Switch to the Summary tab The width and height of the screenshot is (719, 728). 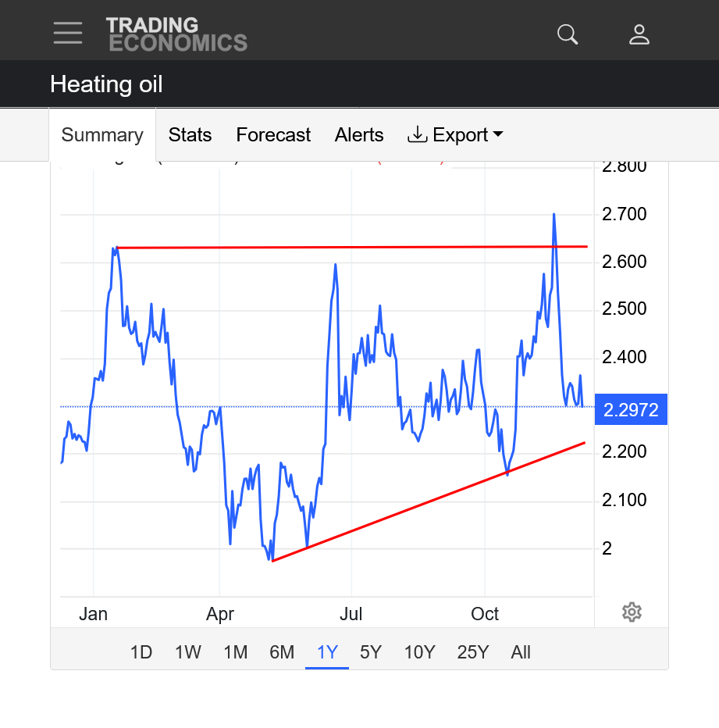102,135
